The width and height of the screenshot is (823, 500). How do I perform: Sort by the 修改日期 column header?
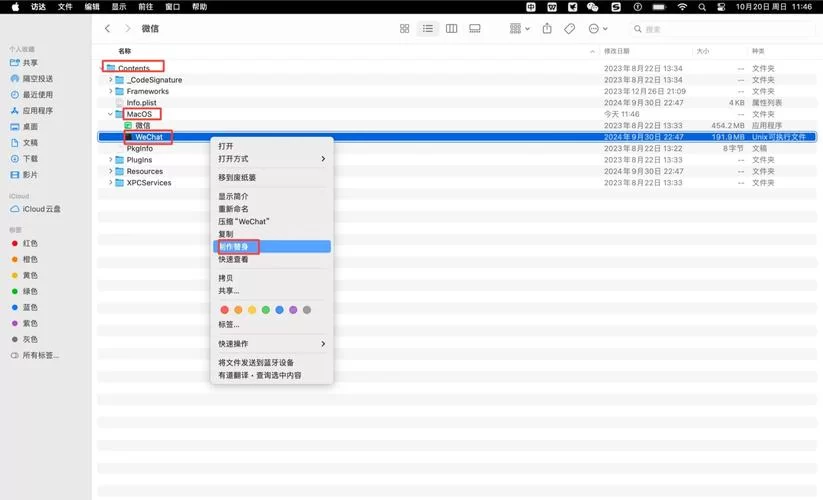pos(616,51)
